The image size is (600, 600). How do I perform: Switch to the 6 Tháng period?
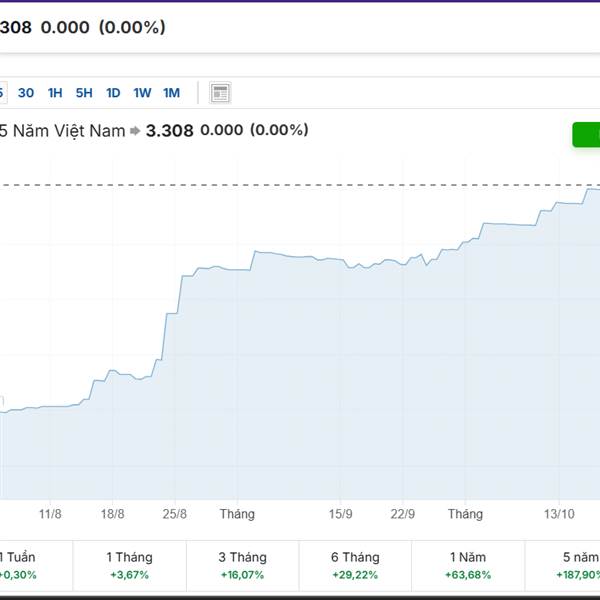coord(355,565)
